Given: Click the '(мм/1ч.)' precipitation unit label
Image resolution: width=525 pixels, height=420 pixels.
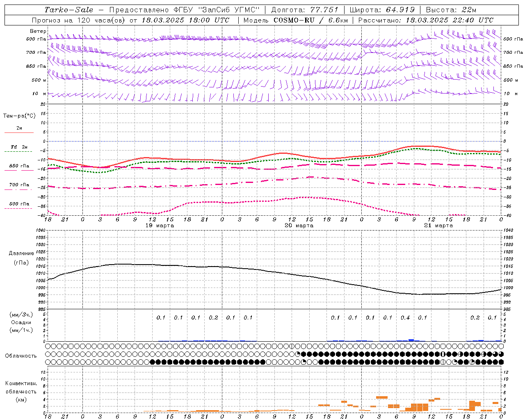Looking at the screenshot, I should (x=21, y=330).
